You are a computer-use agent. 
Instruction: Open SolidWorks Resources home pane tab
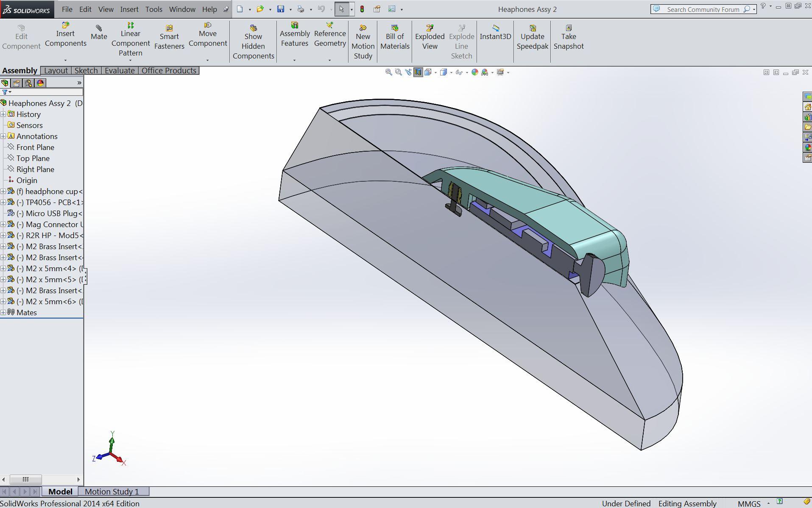pos(807,107)
